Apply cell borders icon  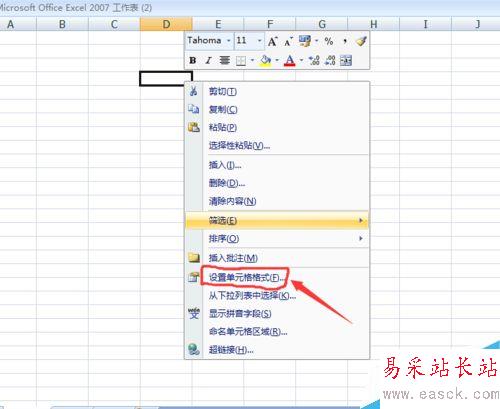tap(241, 61)
